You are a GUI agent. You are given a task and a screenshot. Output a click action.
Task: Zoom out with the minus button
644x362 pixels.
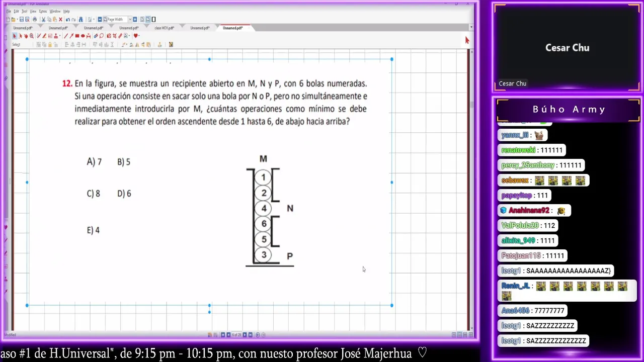pyautogui.click(x=100, y=20)
